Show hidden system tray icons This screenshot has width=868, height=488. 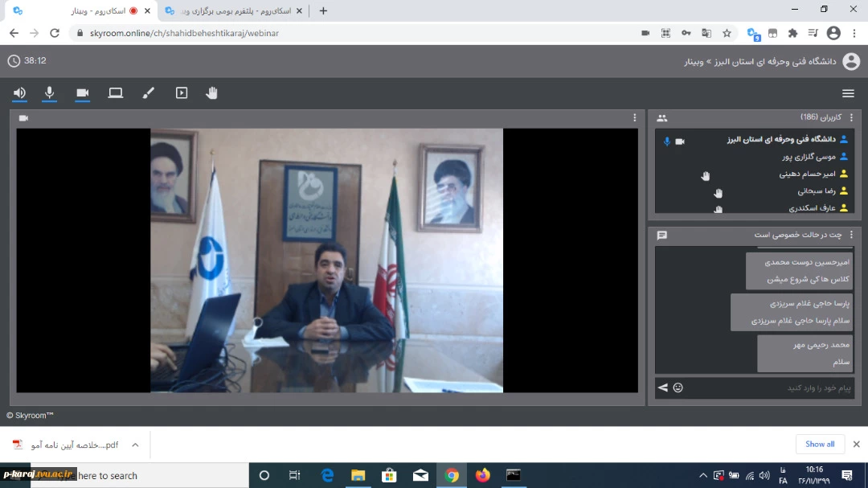coord(703,475)
